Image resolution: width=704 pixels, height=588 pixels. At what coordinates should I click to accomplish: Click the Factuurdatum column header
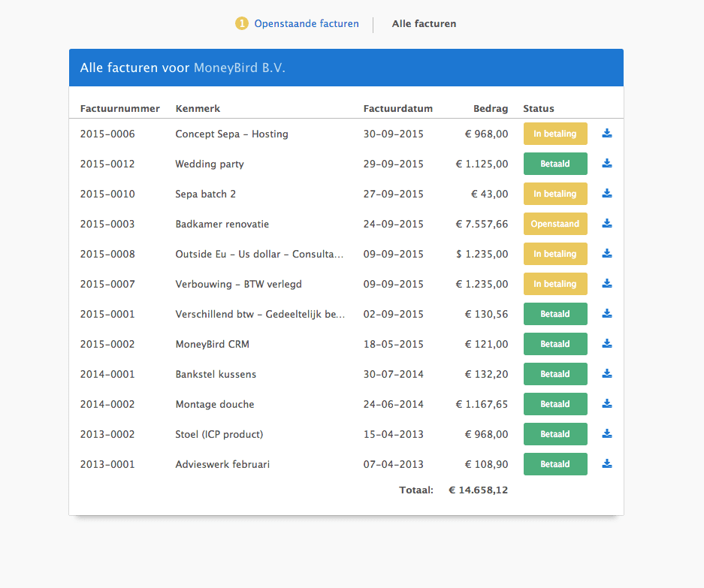397,109
